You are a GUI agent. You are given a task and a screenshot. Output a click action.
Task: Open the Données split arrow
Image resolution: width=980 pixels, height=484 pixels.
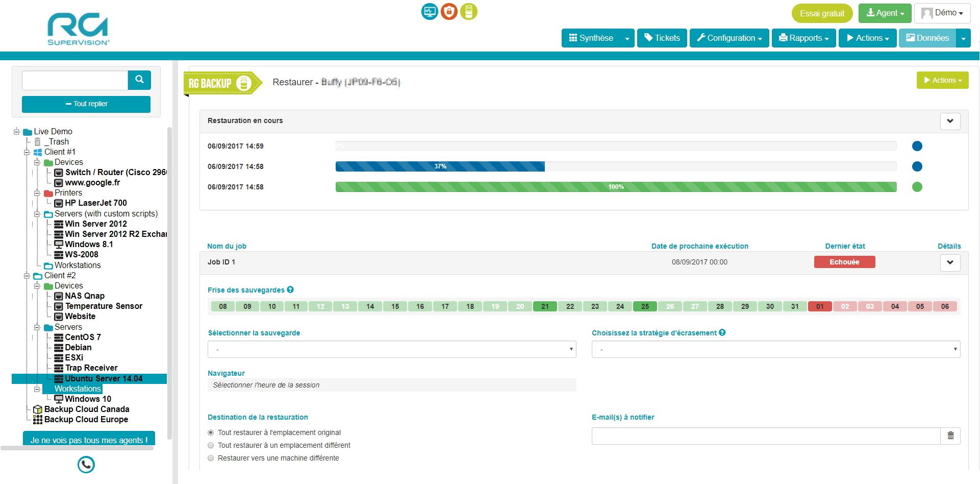click(963, 38)
